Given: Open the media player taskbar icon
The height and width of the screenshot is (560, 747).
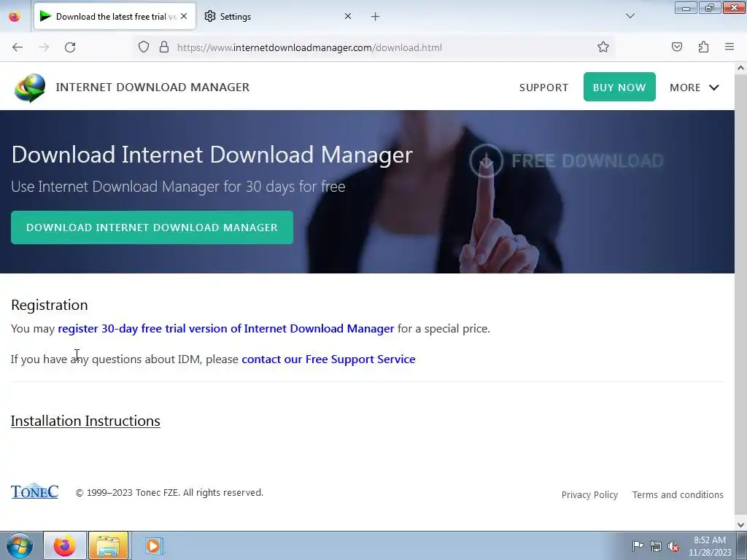Looking at the screenshot, I should click(x=153, y=545).
